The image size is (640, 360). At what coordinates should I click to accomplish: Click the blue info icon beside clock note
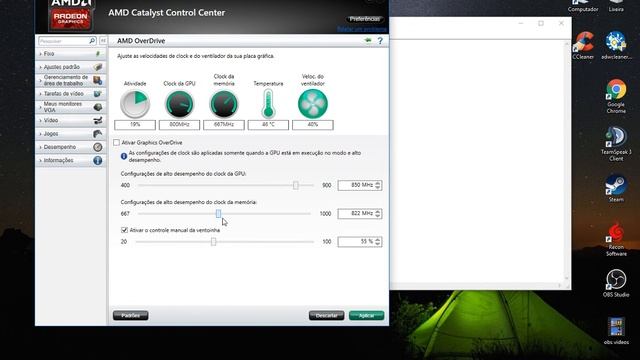point(124,156)
